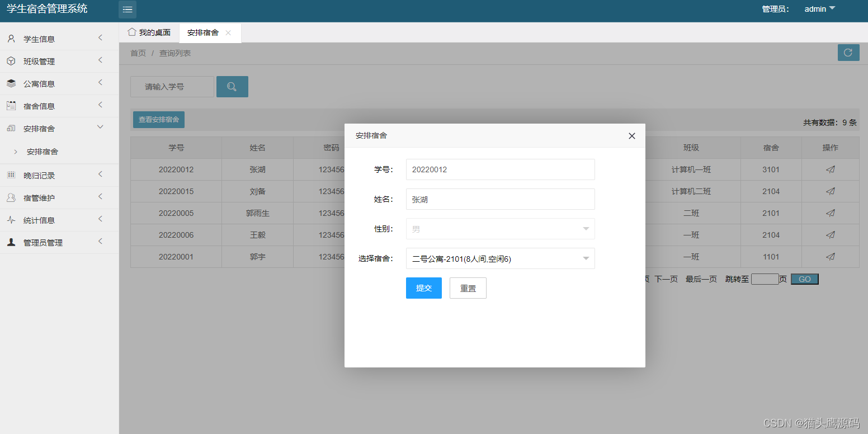Close the 安排宿舍 dialog
Image resolution: width=868 pixels, height=434 pixels.
[632, 136]
